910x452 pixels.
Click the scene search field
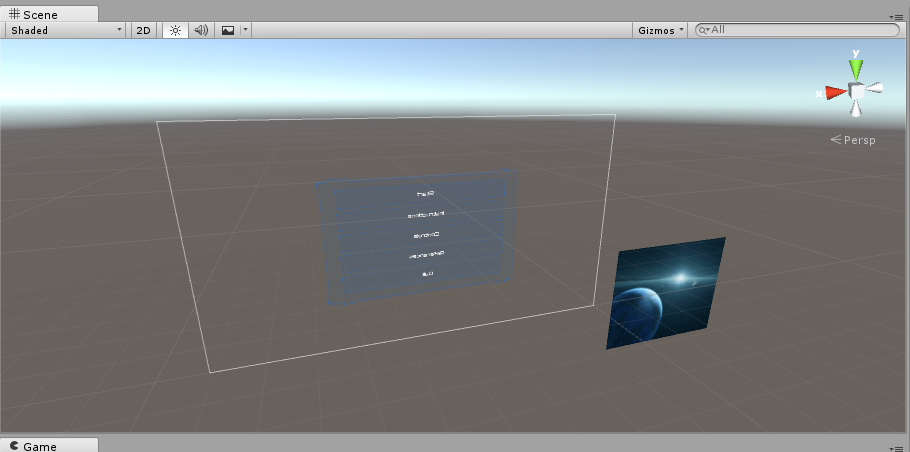(x=800, y=30)
